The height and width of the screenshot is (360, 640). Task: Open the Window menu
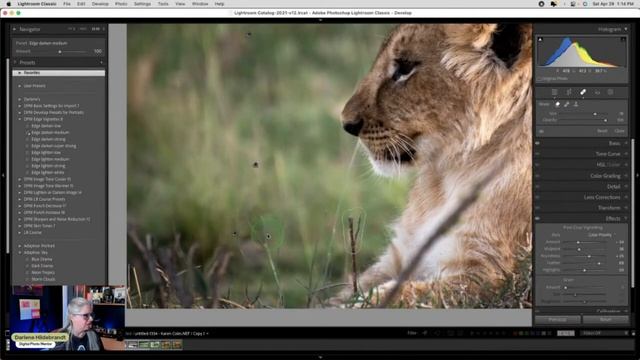[x=200, y=4]
